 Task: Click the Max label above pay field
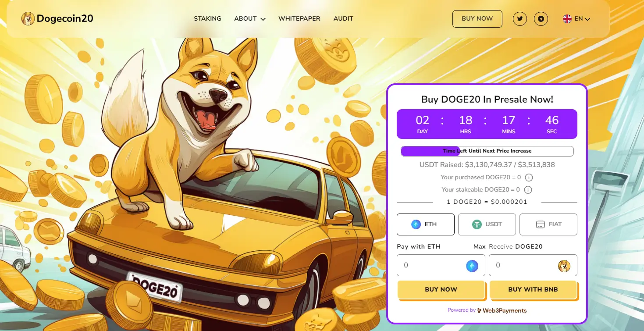480,247
